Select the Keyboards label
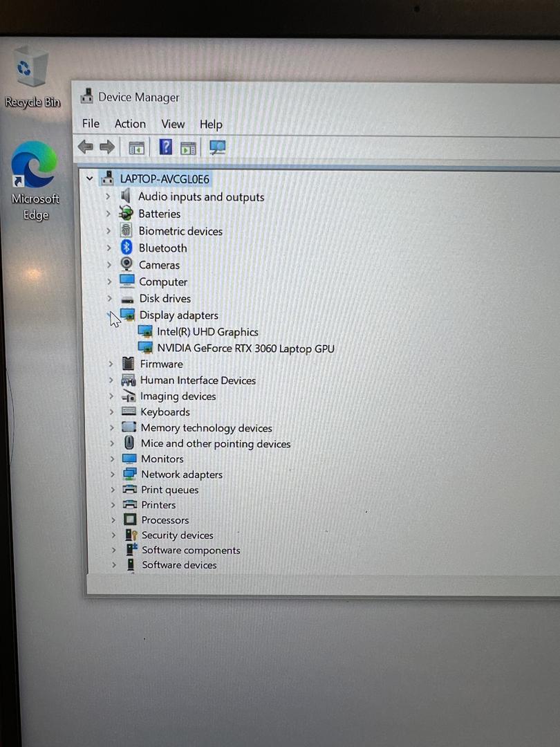This screenshot has width=560, height=747. [x=165, y=412]
